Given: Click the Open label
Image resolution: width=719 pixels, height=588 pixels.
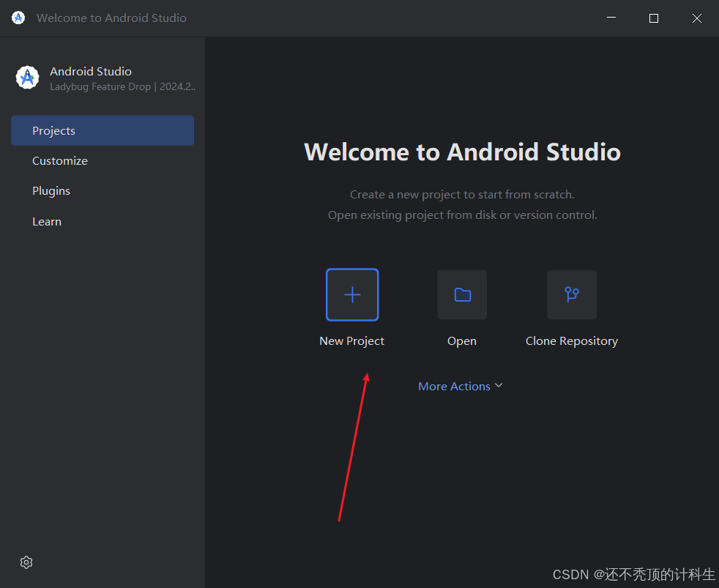Looking at the screenshot, I should 462,341.
